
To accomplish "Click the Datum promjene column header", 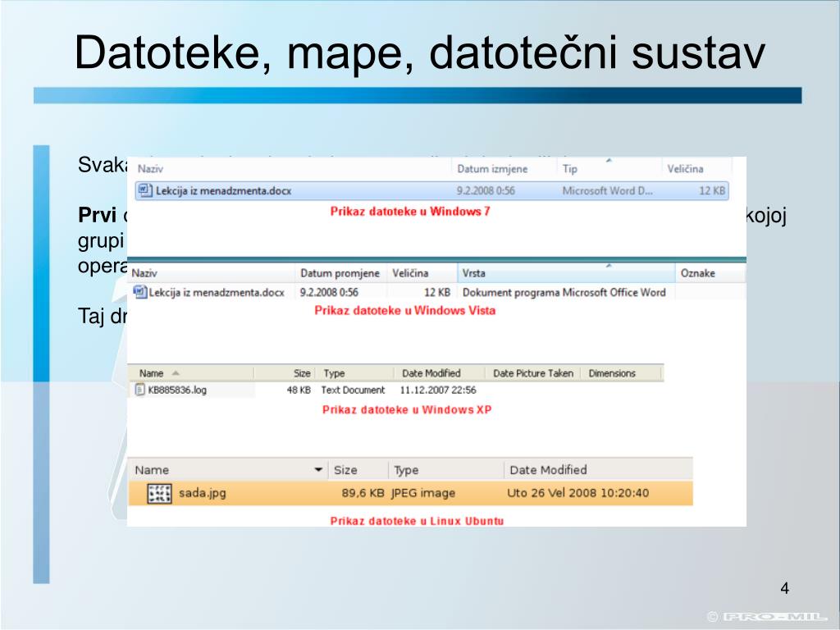I will pyautogui.click(x=340, y=273).
